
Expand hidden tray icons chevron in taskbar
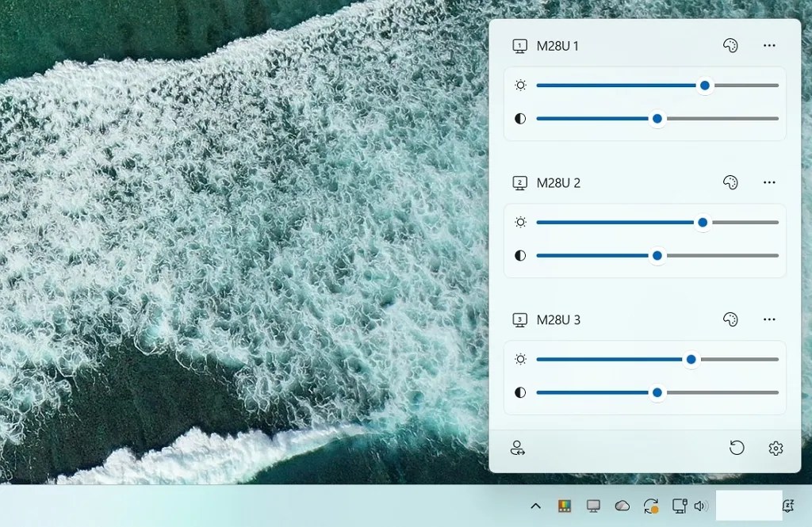536,506
